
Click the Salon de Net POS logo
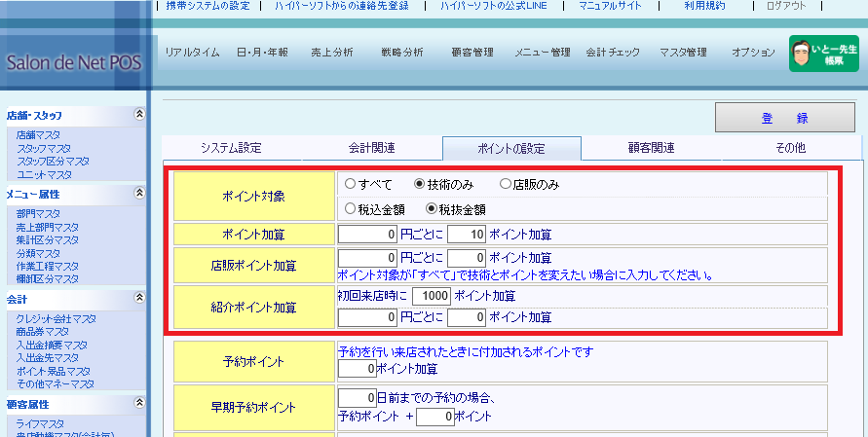tap(73, 62)
